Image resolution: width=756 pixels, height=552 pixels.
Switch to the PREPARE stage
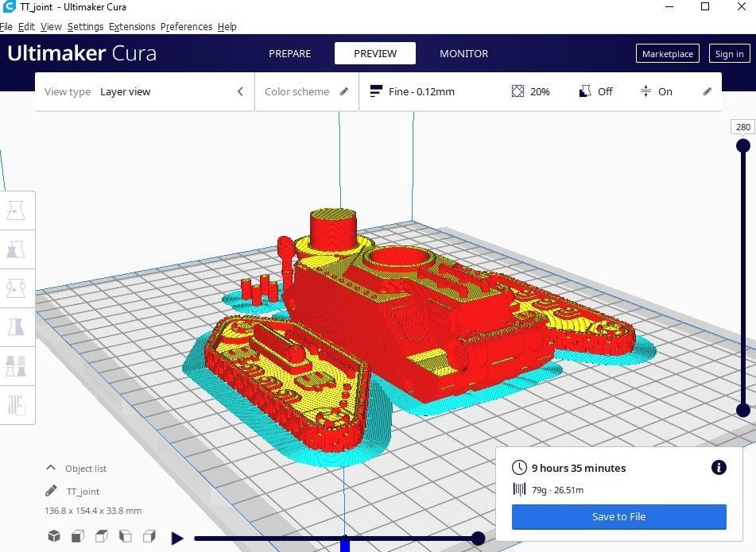pos(290,53)
